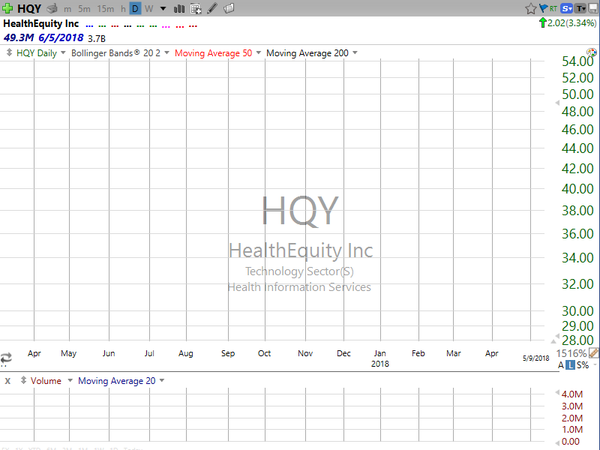Click the Jan 2018 time axis label
This screenshot has height=450, width=600.
pos(380,358)
